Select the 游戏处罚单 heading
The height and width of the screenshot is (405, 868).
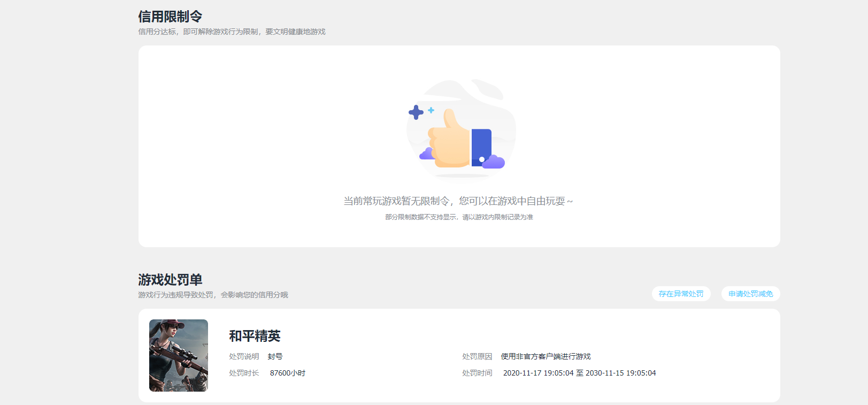pyautogui.click(x=170, y=280)
